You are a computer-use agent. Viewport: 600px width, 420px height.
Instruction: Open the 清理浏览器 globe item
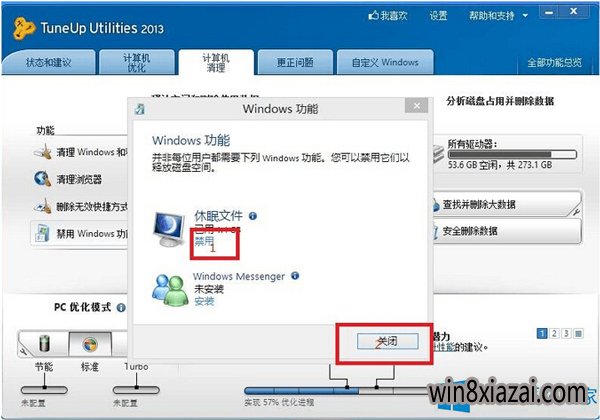42,179
